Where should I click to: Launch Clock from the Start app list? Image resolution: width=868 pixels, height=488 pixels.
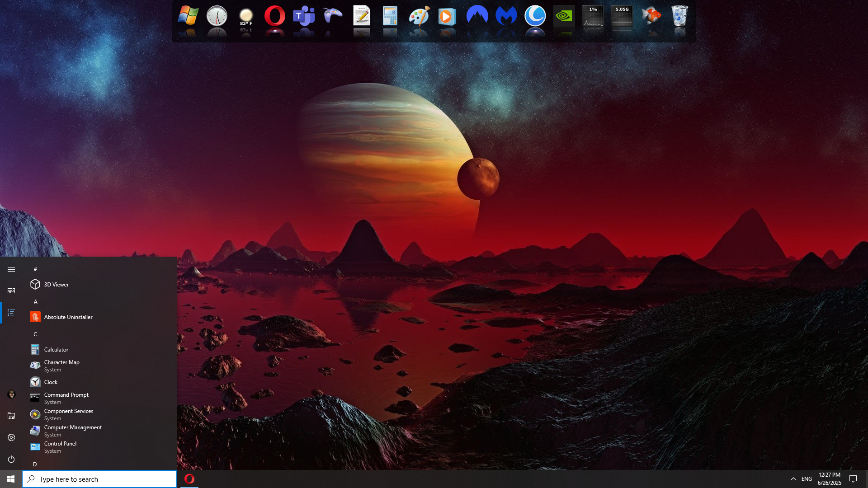coord(99,382)
